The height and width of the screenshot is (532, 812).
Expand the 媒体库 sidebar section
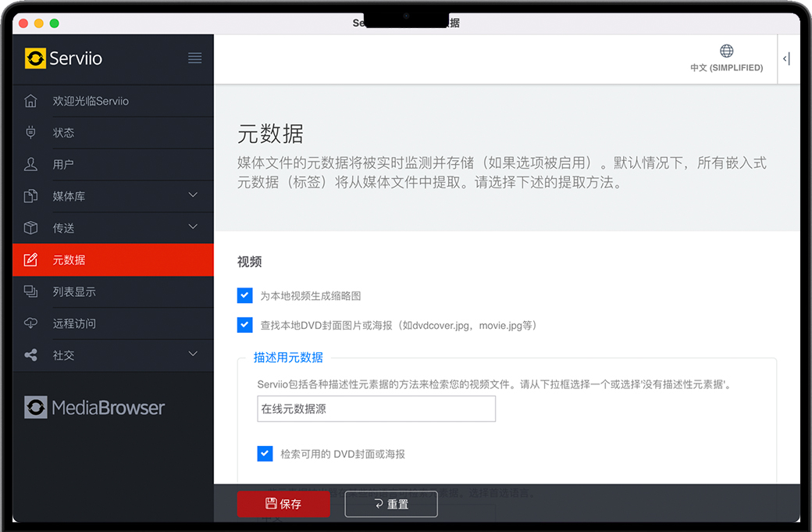pyautogui.click(x=193, y=195)
